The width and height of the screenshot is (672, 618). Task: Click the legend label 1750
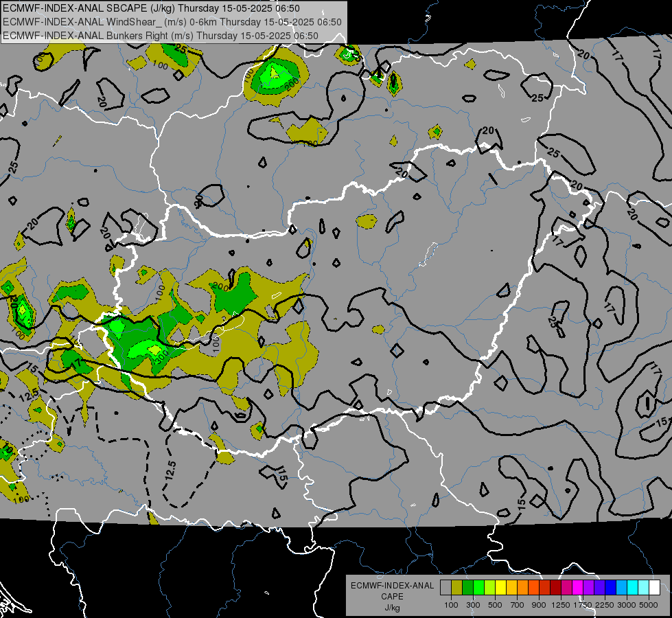[x=583, y=605]
